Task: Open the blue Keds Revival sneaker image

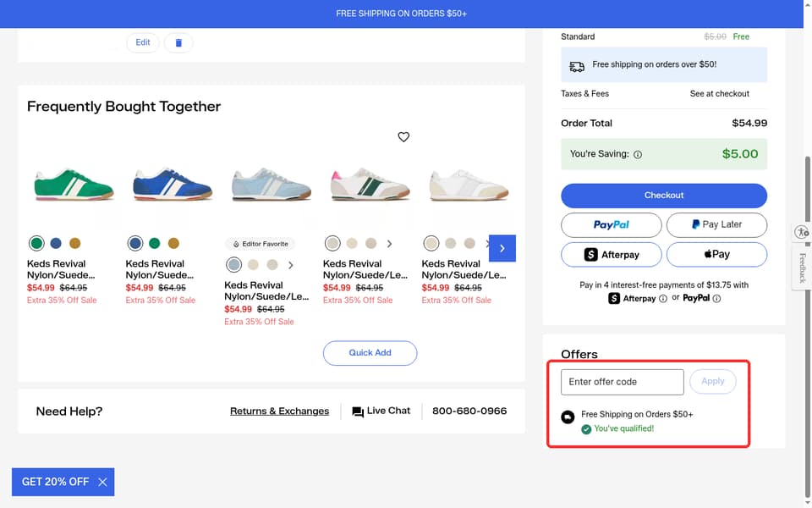Action: click(x=173, y=184)
